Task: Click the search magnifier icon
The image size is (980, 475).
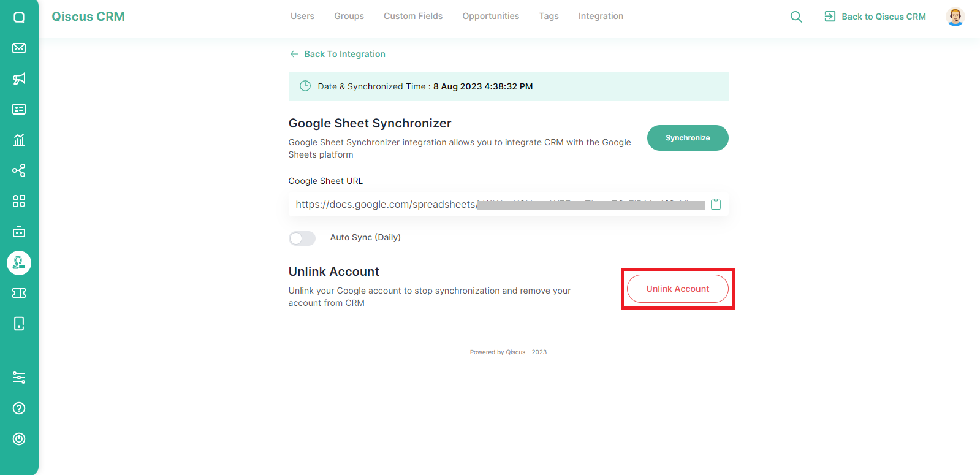Action: click(796, 17)
